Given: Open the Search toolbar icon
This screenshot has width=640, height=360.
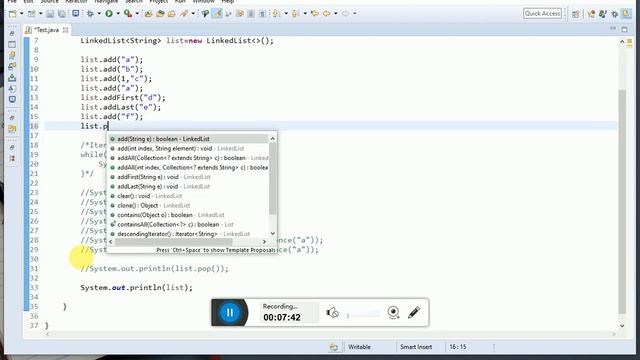Looking at the screenshot, I should click(x=205, y=13).
